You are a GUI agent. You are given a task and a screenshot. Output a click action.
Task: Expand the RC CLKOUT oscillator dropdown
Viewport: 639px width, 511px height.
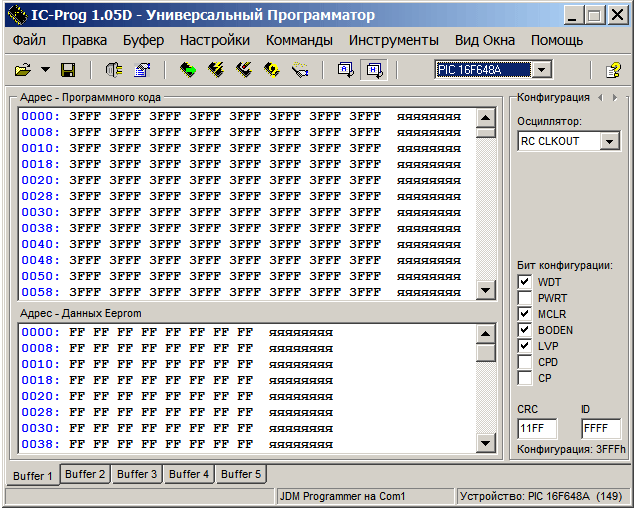(610, 142)
